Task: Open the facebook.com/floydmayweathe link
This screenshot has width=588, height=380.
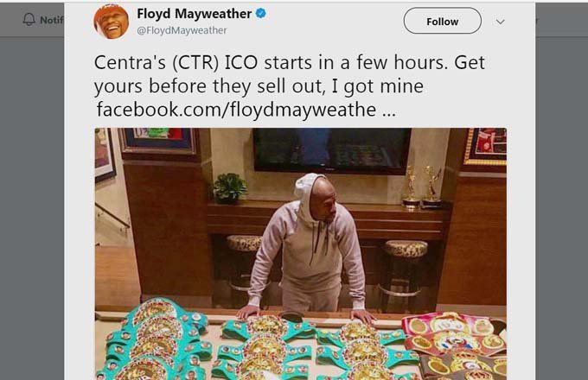Action: pos(237,110)
